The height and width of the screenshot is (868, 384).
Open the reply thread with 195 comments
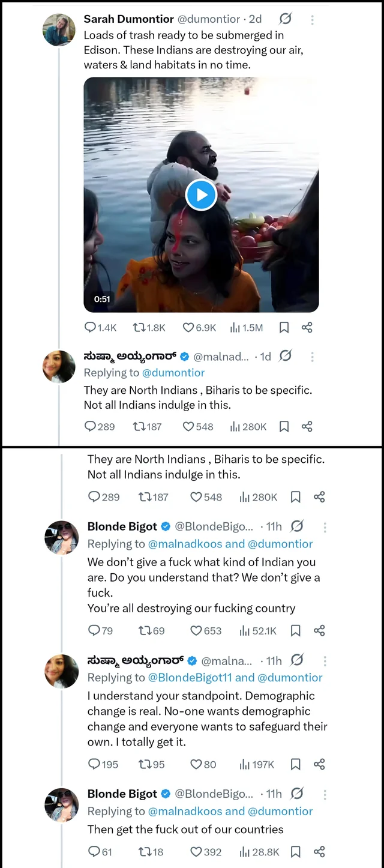94,764
